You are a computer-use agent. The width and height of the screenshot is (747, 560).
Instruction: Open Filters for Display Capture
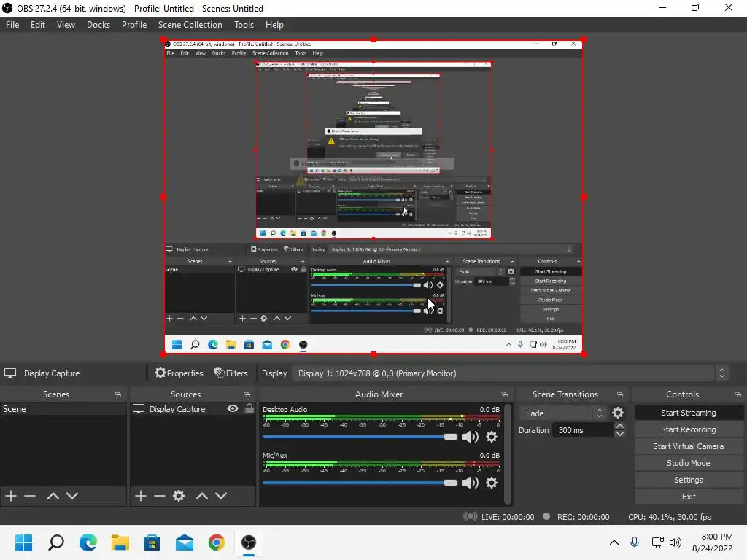(231, 373)
